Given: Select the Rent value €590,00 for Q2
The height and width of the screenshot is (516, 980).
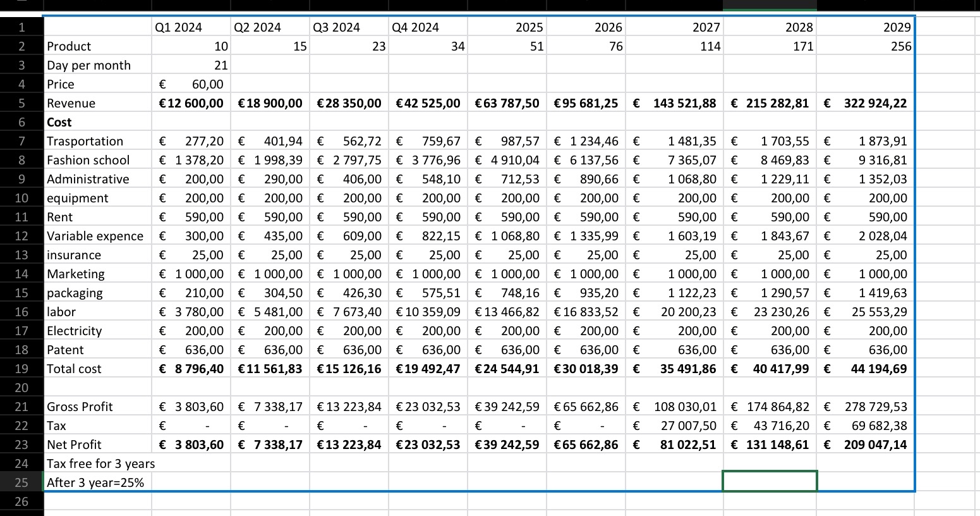Looking at the screenshot, I should point(270,216).
